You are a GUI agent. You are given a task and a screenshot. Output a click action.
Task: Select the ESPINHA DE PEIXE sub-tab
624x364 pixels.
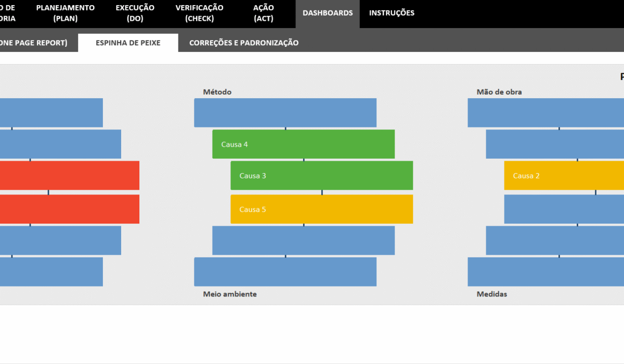pyautogui.click(x=128, y=43)
